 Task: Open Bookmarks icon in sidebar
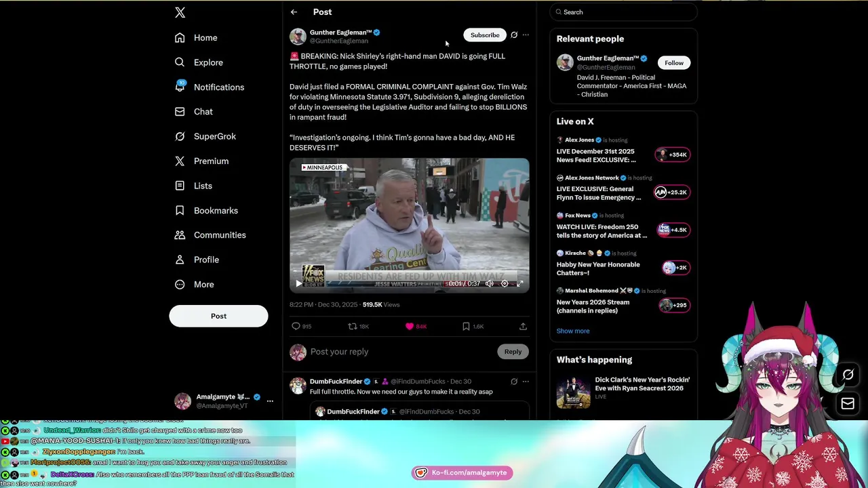coord(180,210)
